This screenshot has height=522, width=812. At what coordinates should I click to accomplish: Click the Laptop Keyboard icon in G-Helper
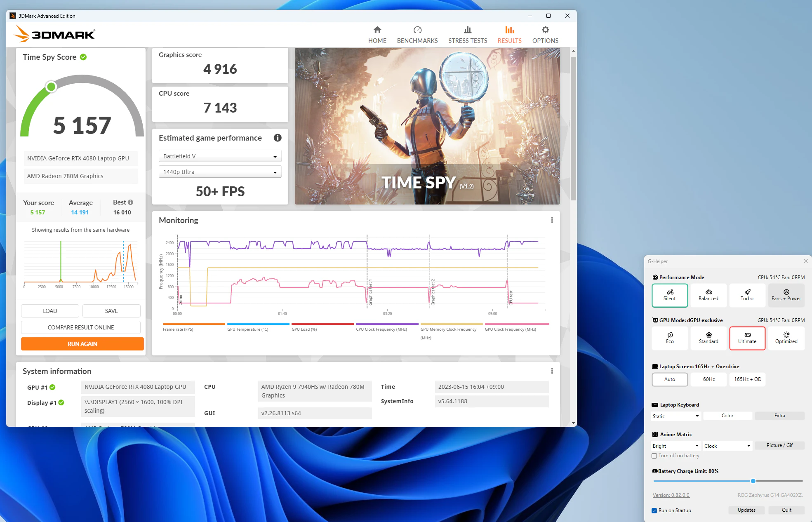[655, 405]
